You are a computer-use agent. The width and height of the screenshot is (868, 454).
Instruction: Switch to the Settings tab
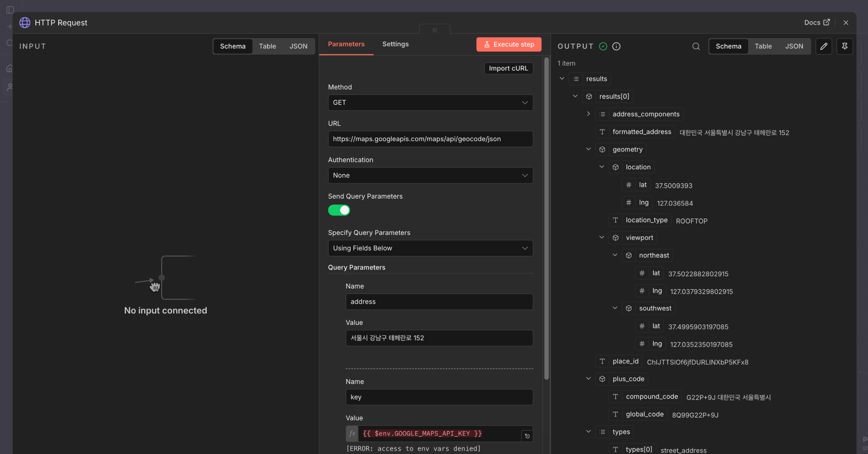pos(395,44)
